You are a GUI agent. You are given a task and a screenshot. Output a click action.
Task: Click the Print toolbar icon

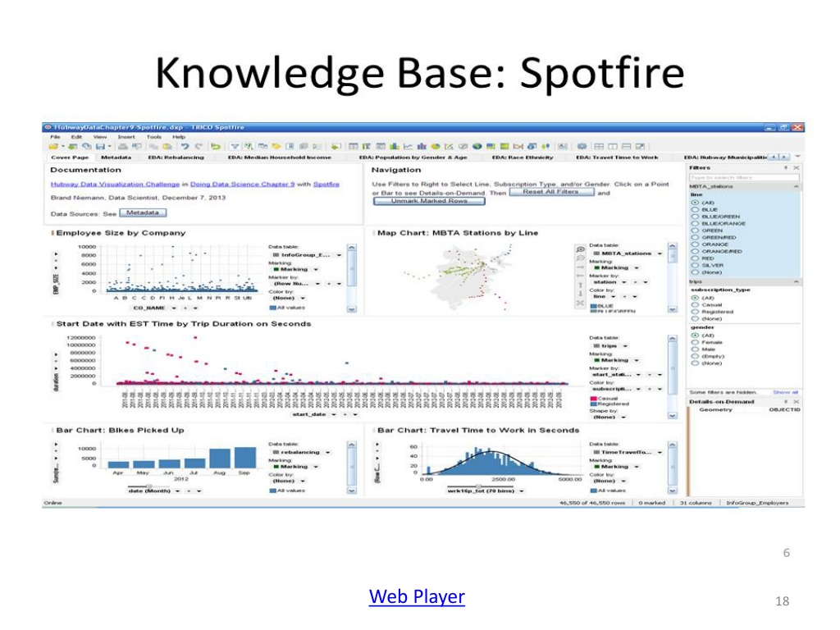123,146
